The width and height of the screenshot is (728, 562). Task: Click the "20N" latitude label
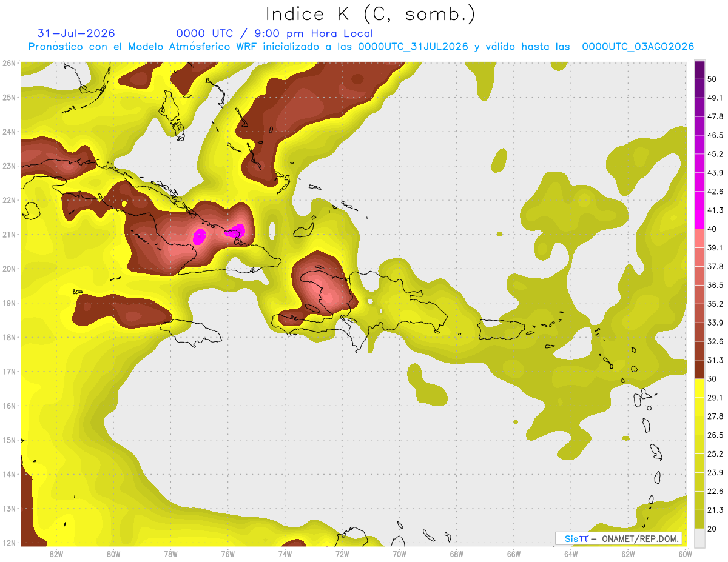9,269
